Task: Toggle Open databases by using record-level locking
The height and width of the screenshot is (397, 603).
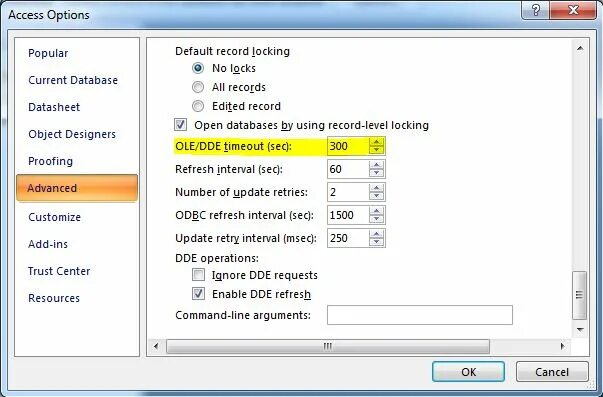Action: pyautogui.click(x=180, y=125)
